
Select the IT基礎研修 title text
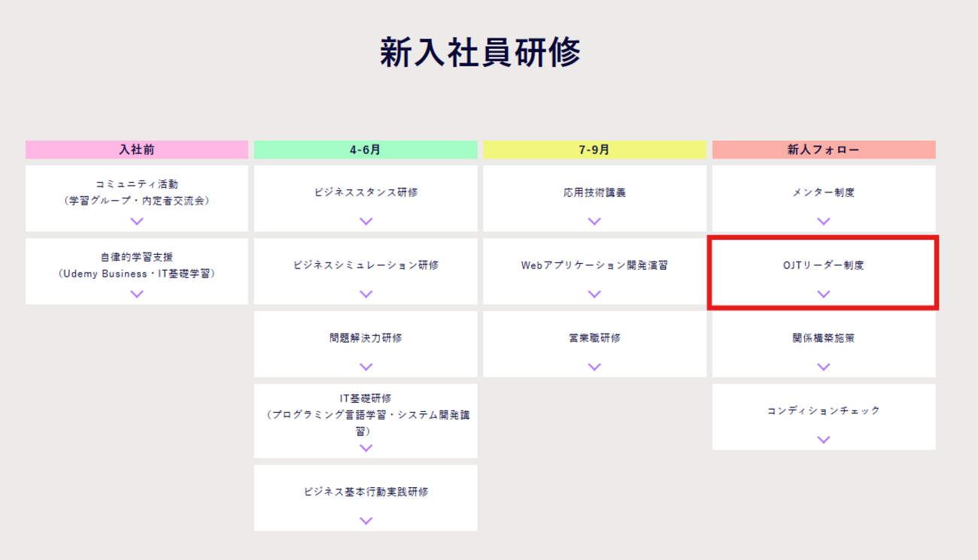tap(366, 414)
